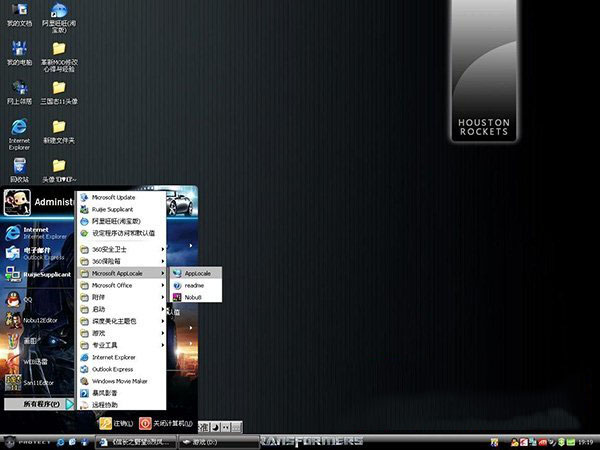Click the 关闭计算机 shutdown button
600x450 pixels.
point(166,423)
